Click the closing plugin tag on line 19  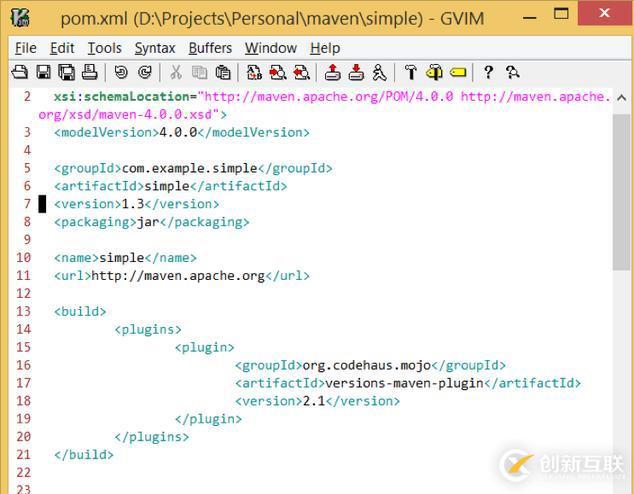coord(208,419)
